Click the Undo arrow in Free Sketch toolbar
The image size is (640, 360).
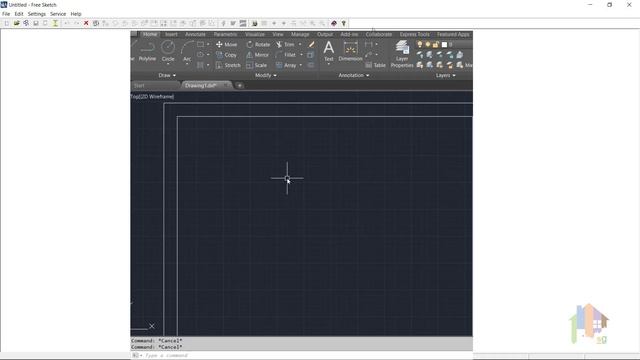pos(67,23)
